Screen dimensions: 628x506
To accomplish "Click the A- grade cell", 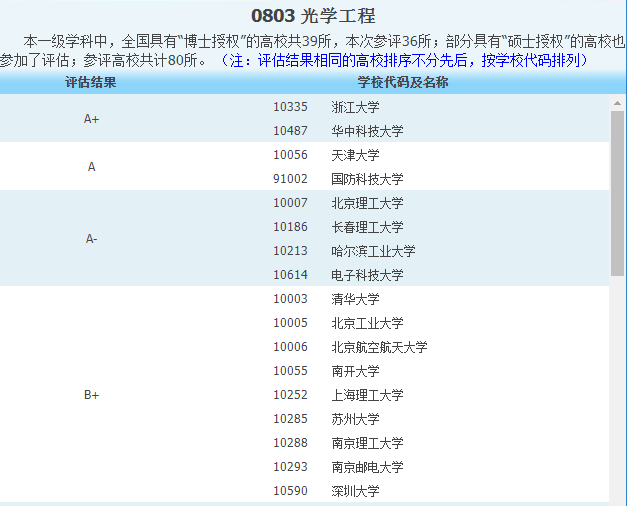I will 91,239.
